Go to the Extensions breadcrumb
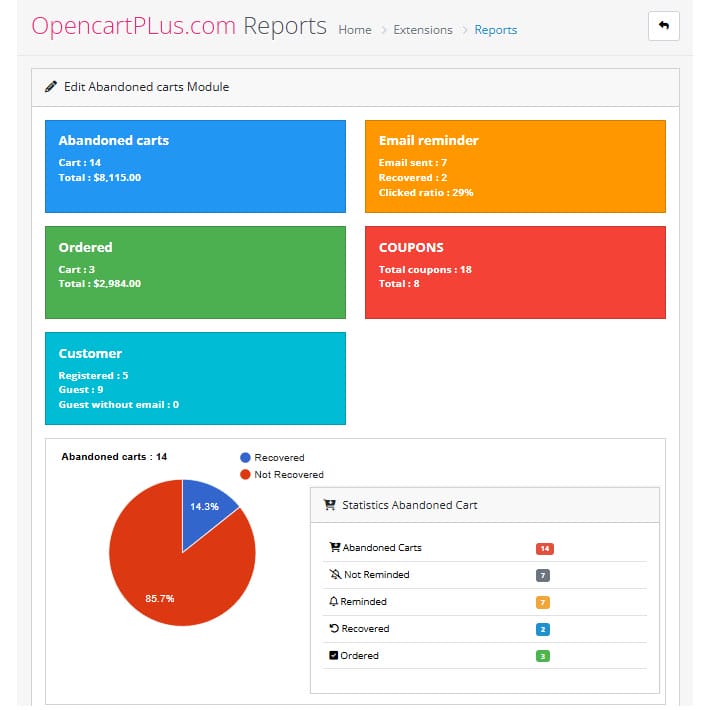Image resolution: width=710 pixels, height=710 pixels. point(423,30)
